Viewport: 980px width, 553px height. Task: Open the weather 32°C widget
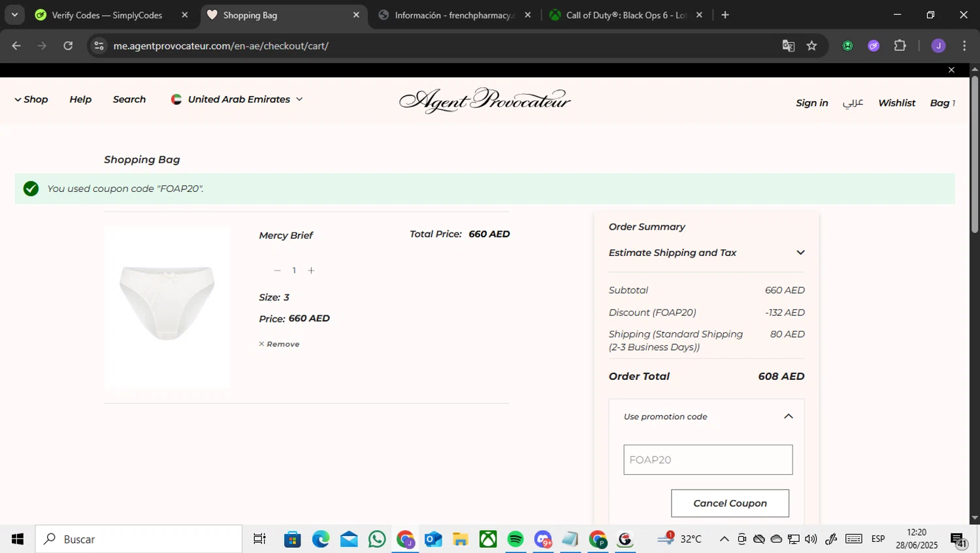(x=679, y=539)
